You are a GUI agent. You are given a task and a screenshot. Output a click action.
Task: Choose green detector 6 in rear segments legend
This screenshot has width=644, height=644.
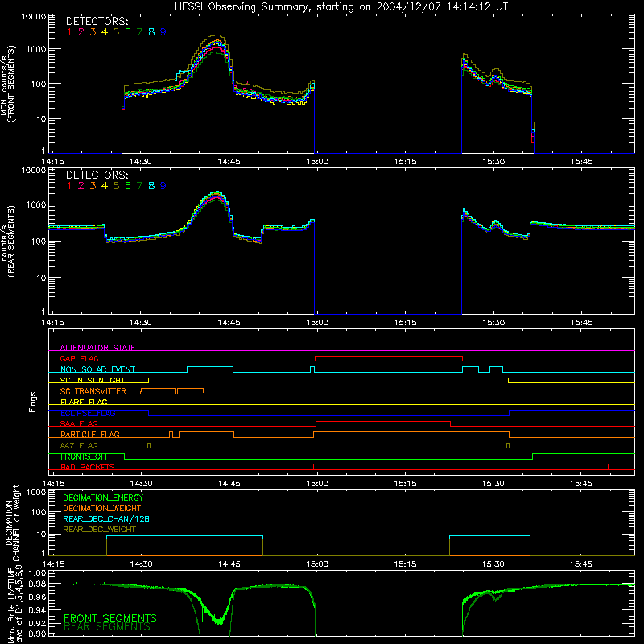[x=128, y=186]
